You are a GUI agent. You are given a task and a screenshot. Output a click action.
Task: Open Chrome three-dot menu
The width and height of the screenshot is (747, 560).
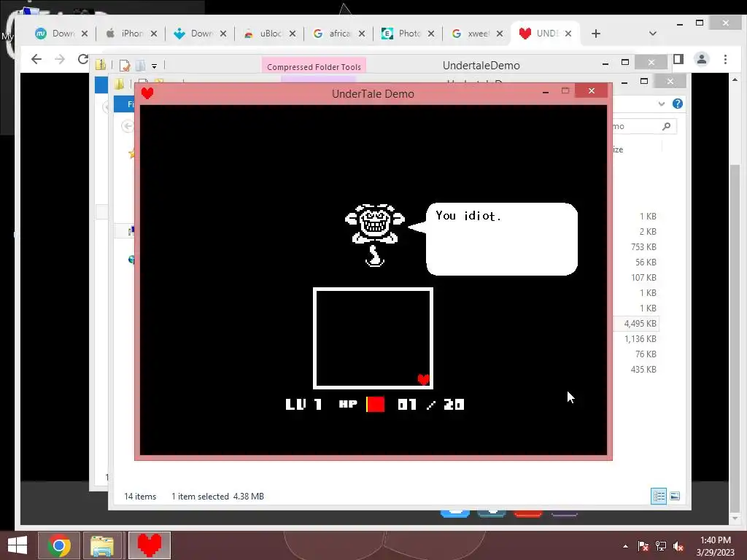[726, 59]
